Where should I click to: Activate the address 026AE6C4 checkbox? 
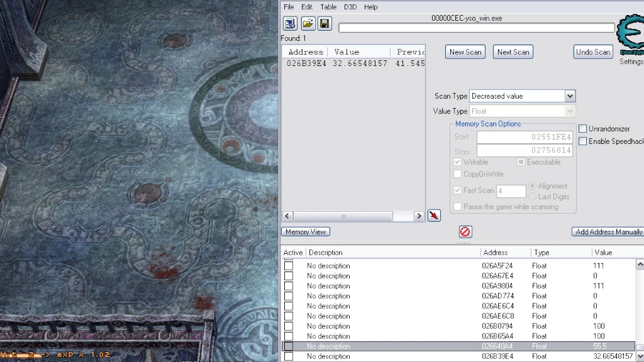point(288,306)
